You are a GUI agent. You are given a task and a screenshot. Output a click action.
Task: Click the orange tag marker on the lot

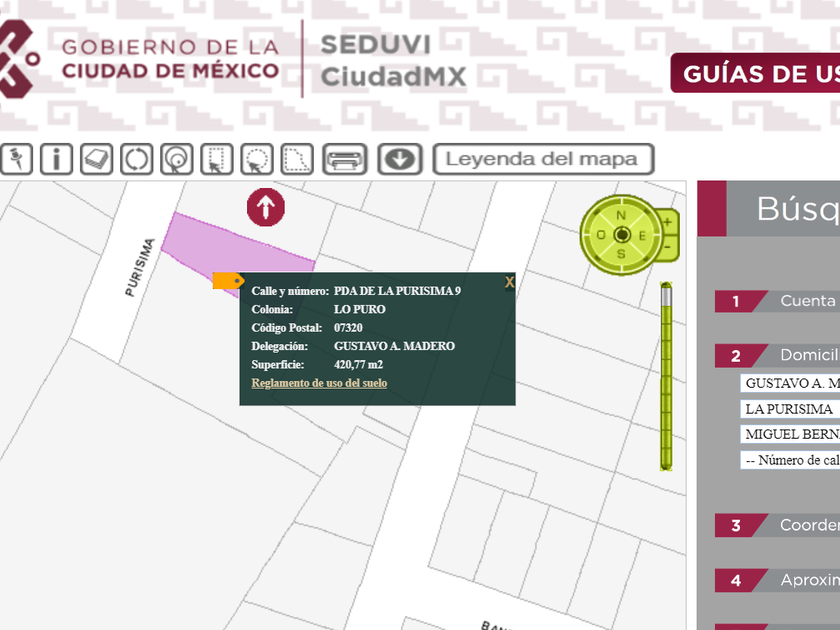pyautogui.click(x=229, y=281)
